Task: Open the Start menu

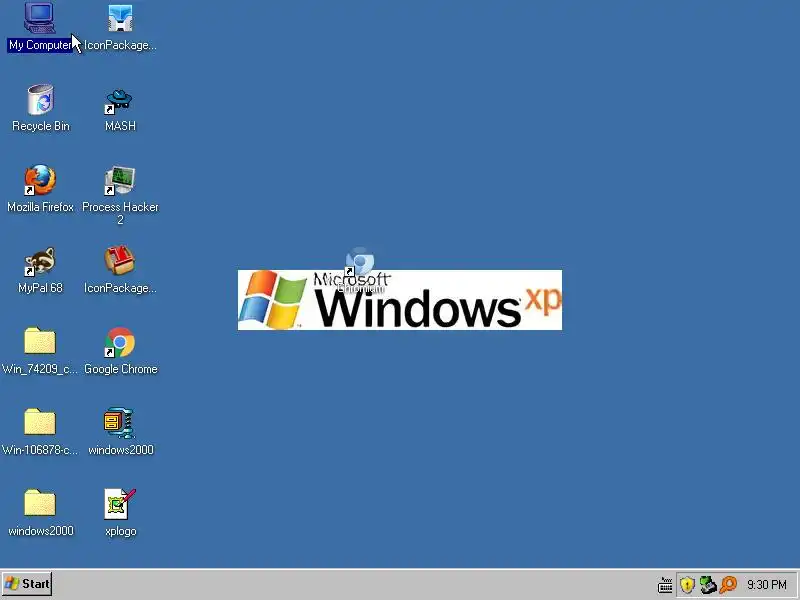Action: pos(27,584)
